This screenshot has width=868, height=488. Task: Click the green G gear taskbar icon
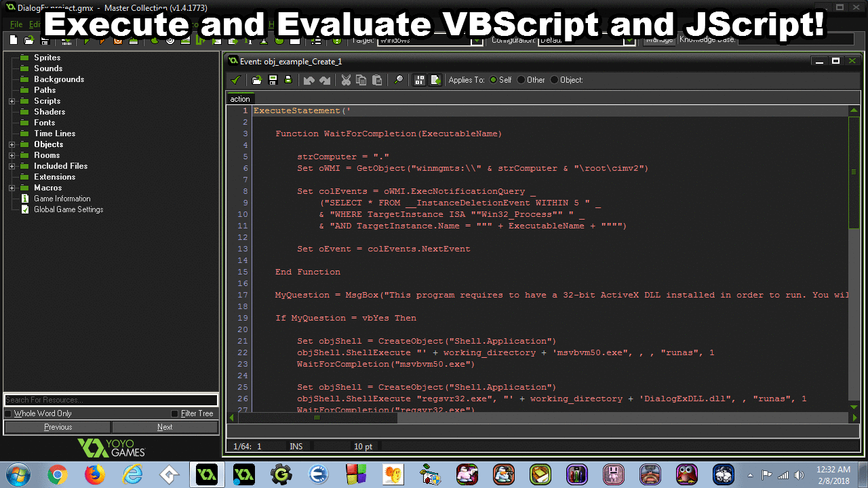point(281,474)
